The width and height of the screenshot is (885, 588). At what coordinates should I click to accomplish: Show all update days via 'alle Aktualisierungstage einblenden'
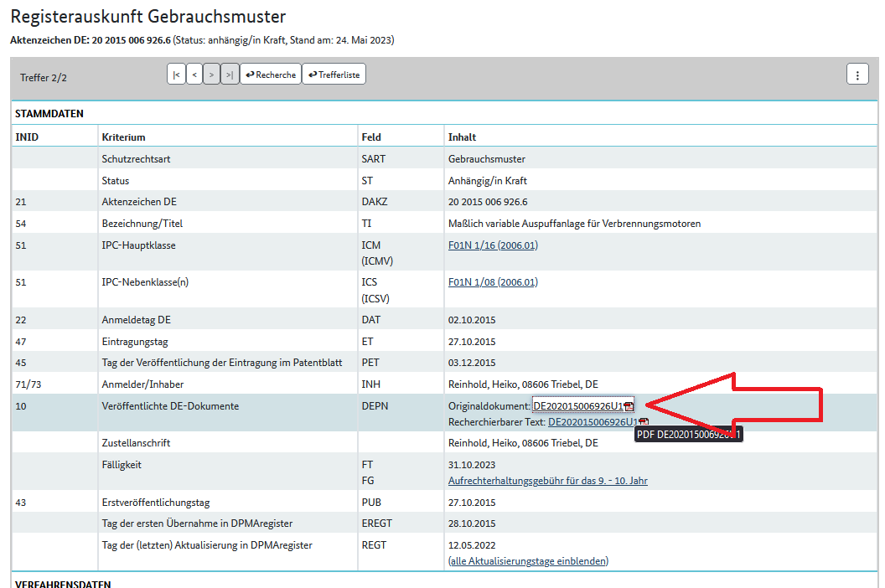coord(529,561)
